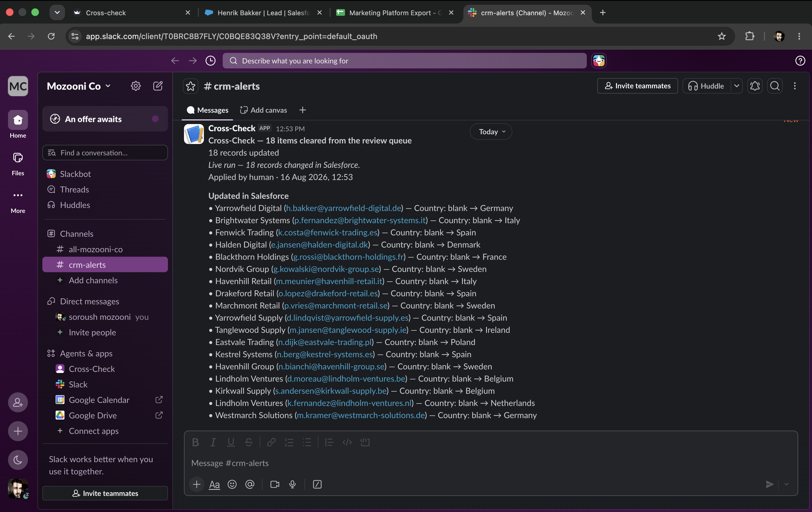The height and width of the screenshot is (512, 812).
Task: Open Files in left rail
Action: (x=18, y=163)
